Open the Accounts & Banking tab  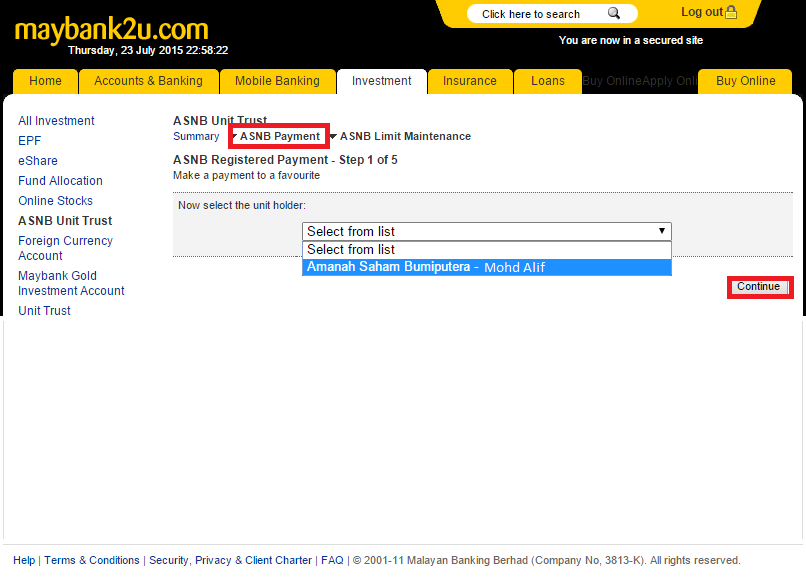click(x=148, y=81)
